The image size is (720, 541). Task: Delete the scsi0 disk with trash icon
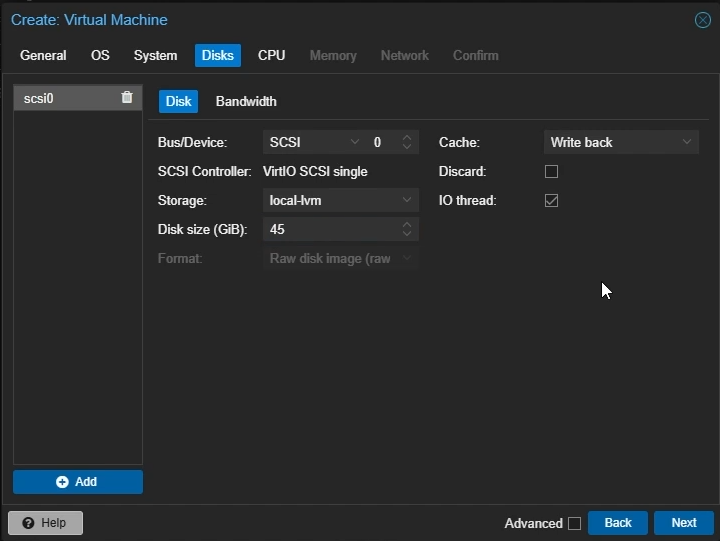126,98
